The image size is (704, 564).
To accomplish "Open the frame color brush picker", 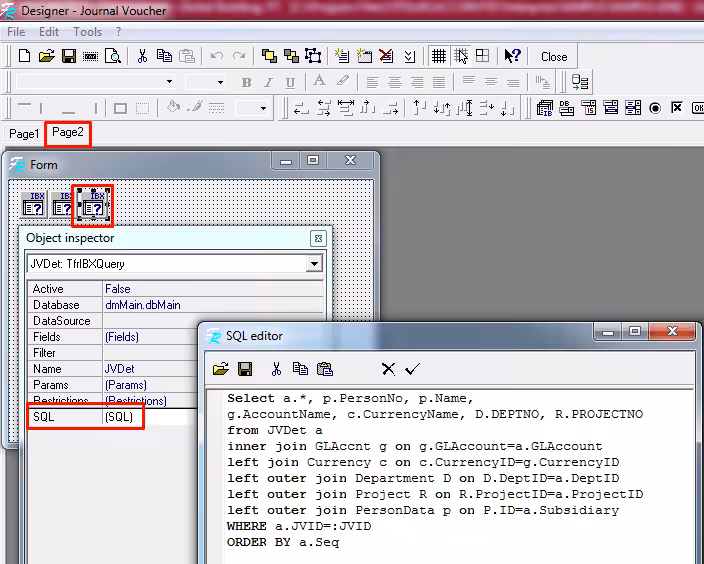I will pos(195,108).
